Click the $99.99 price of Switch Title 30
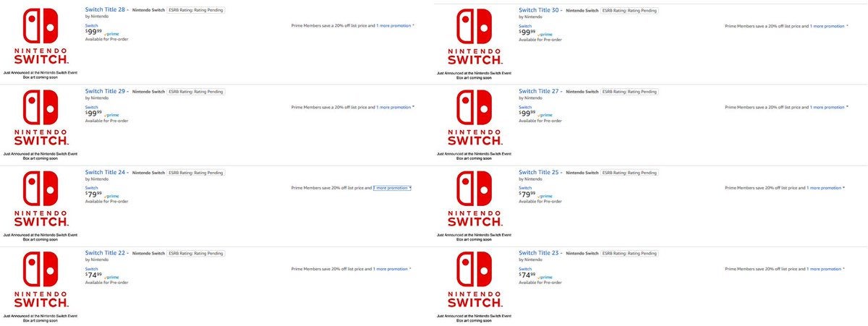The width and height of the screenshot is (868, 326). pos(527,33)
